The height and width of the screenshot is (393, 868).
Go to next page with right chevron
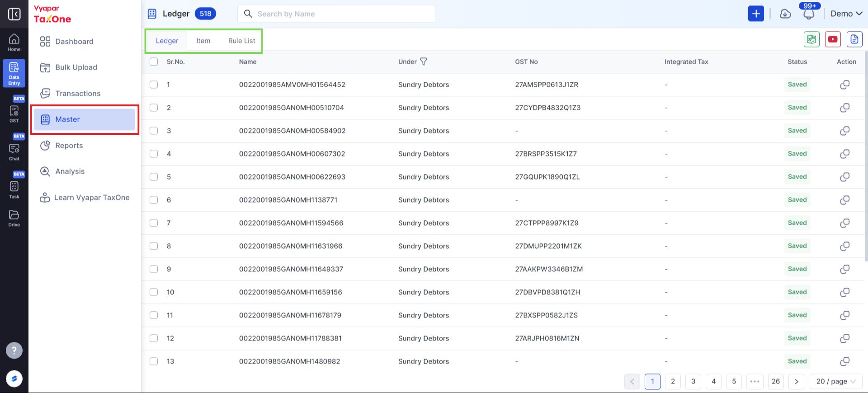pos(796,381)
